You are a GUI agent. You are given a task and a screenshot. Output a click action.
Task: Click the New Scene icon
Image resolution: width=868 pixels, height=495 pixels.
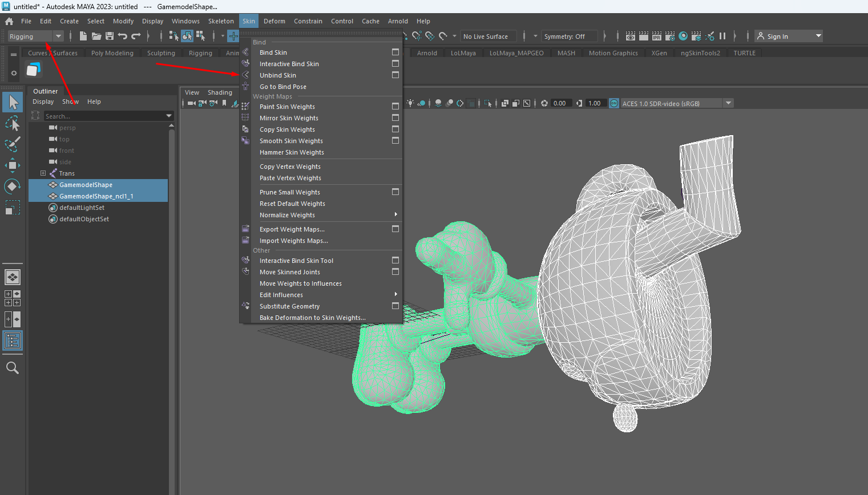pyautogui.click(x=83, y=36)
